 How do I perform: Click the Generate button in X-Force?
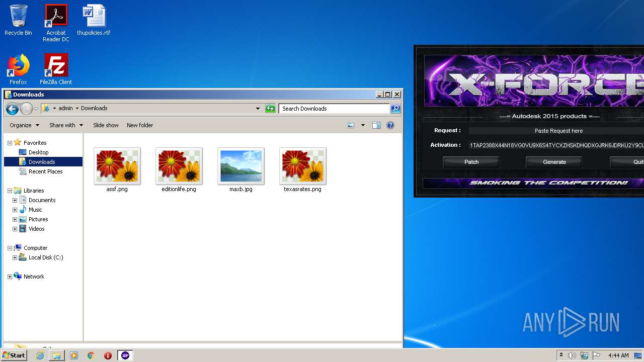tap(554, 162)
